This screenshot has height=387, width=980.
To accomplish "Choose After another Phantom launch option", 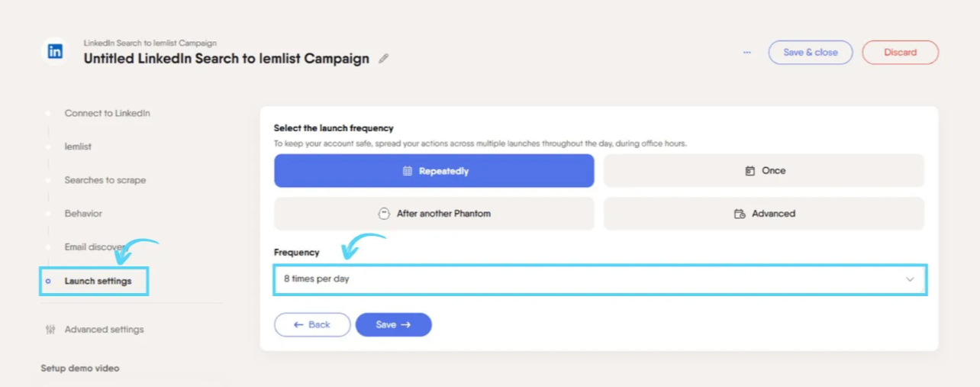I will 434,214.
